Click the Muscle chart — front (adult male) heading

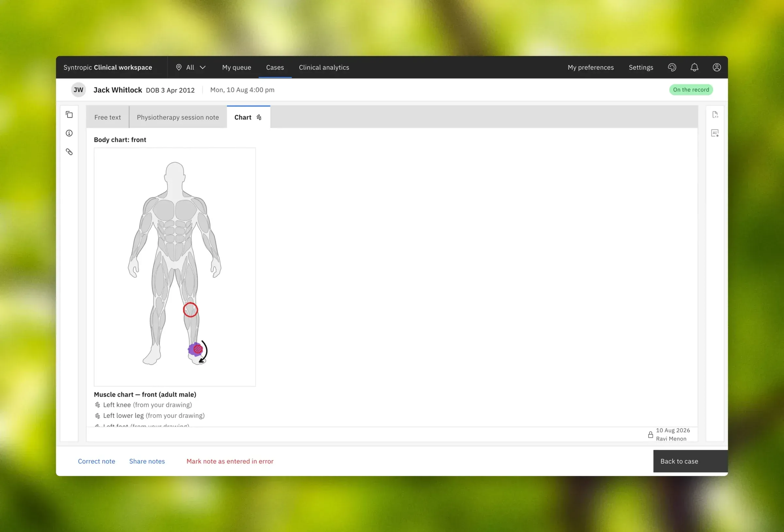click(145, 395)
